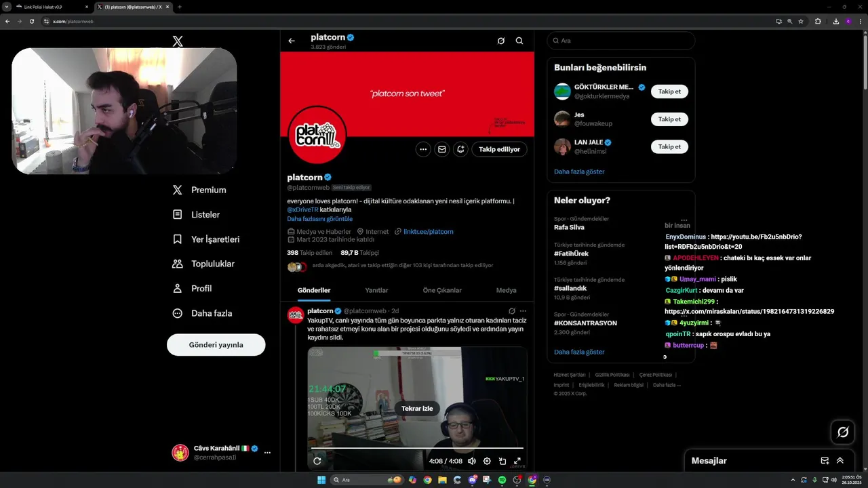The width and height of the screenshot is (868, 488).
Task: Show more suggestions under Bunları beğenebilirsin
Action: (x=579, y=171)
